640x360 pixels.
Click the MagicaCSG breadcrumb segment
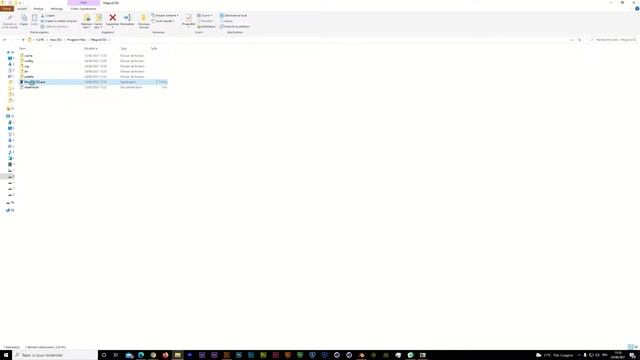click(98, 40)
